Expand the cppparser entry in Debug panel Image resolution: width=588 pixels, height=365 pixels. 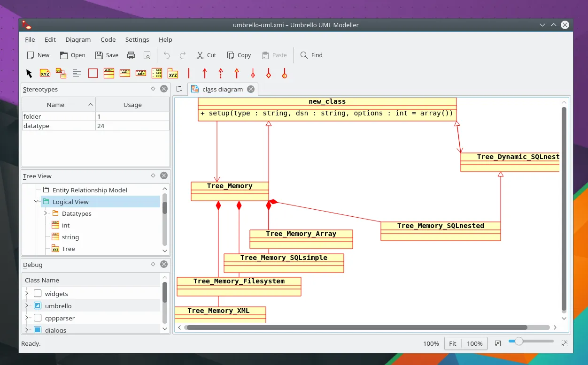(27, 318)
